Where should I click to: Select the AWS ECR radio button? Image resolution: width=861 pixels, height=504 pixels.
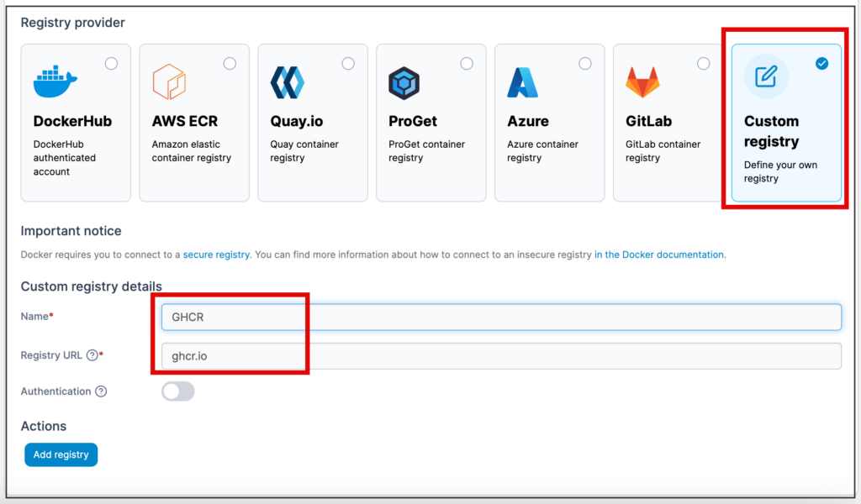point(230,64)
